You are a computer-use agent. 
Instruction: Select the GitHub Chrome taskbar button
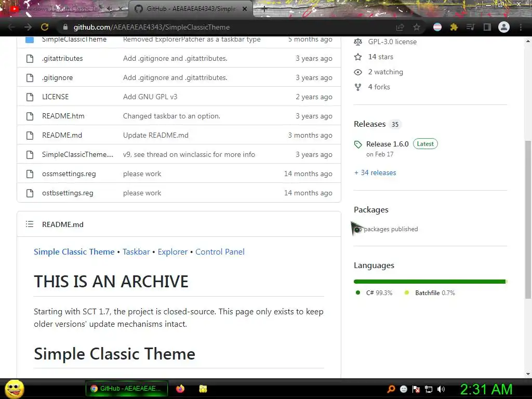(127, 389)
